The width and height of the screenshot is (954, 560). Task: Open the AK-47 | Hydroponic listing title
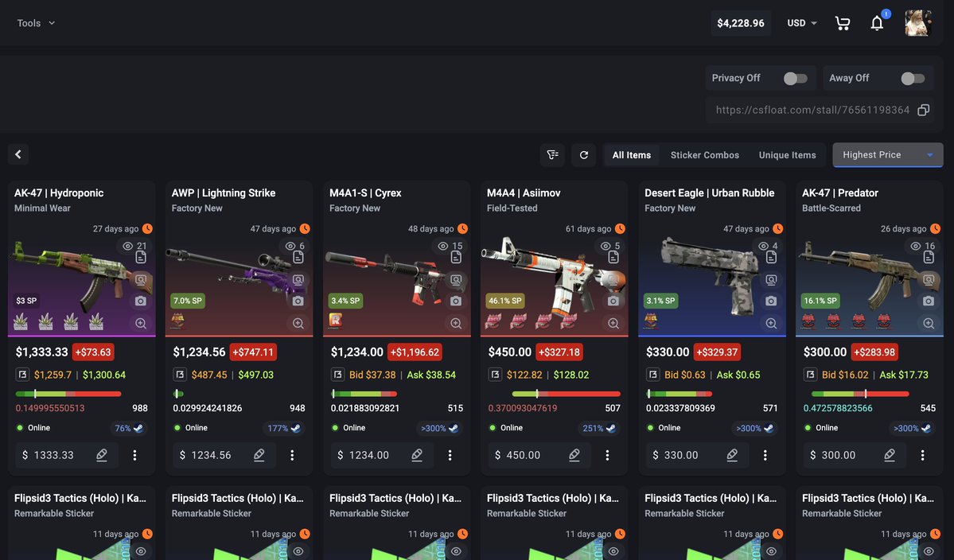click(59, 192)
